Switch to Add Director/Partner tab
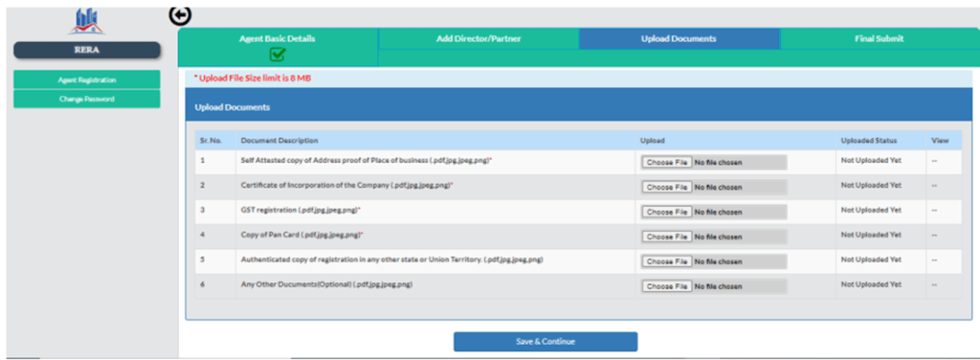 [x=479, y=38]
